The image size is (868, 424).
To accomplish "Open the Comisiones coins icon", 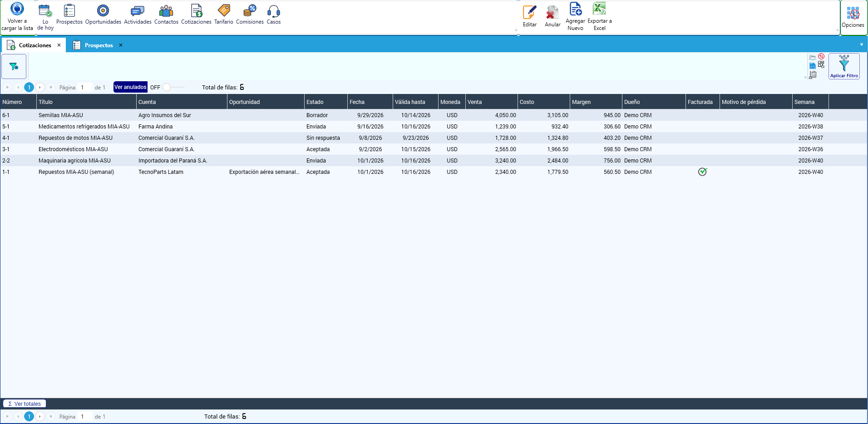I will [250, 10].
